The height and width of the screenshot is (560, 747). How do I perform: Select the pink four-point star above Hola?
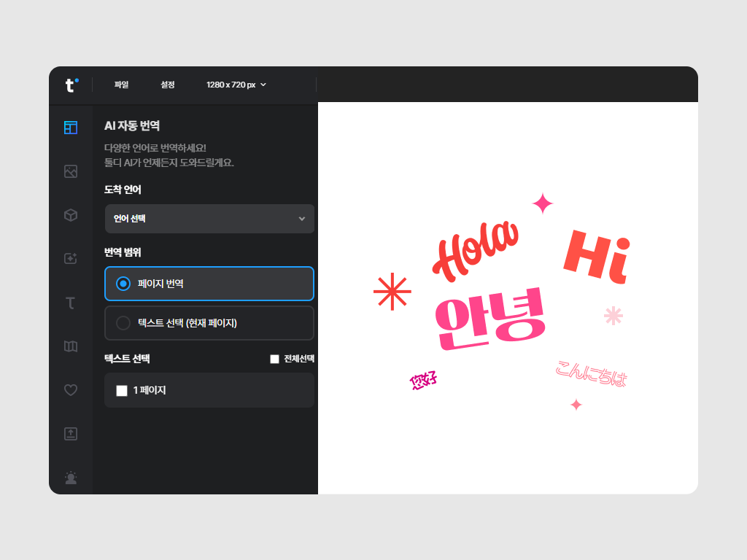pyautogui.click(x=543, y=204)
